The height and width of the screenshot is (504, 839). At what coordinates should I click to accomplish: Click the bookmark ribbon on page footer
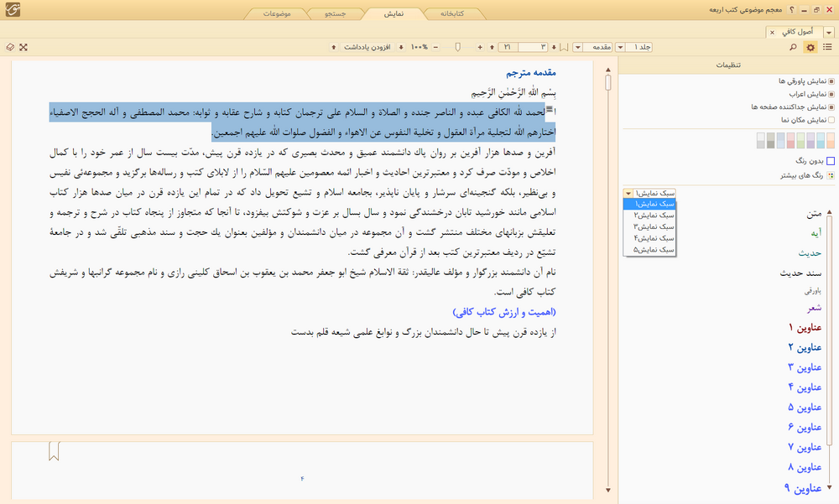(x=54, y=451)
